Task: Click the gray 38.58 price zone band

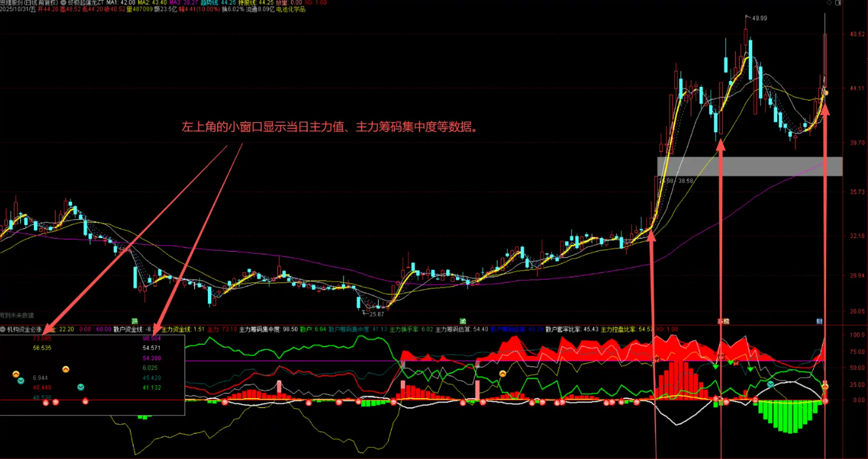Action: [x=746, y=167]
